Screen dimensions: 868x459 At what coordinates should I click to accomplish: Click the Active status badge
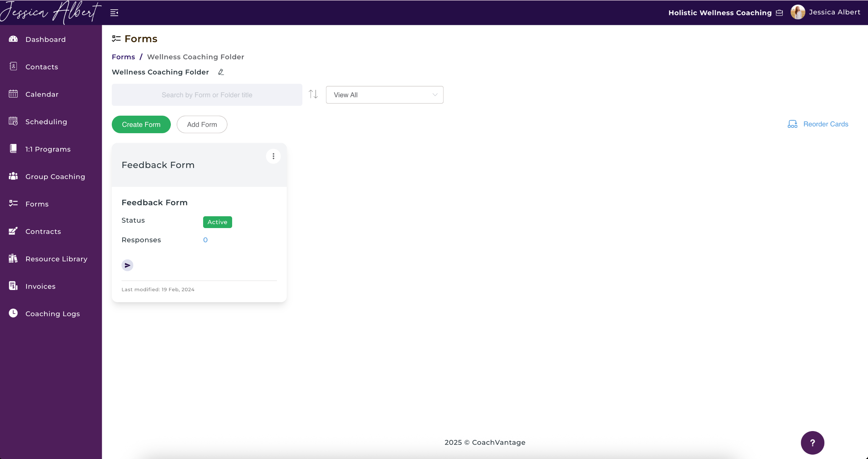[x=217, y=222]
